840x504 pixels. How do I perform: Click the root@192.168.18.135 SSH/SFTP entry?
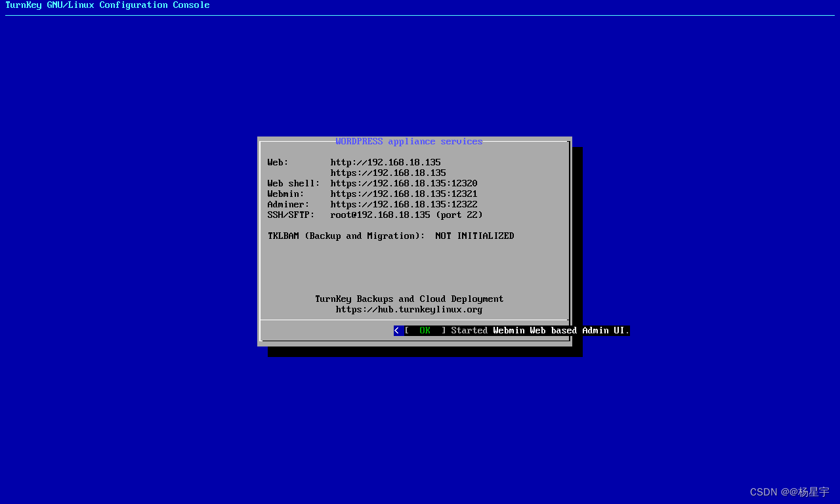(x=407, y=215)
